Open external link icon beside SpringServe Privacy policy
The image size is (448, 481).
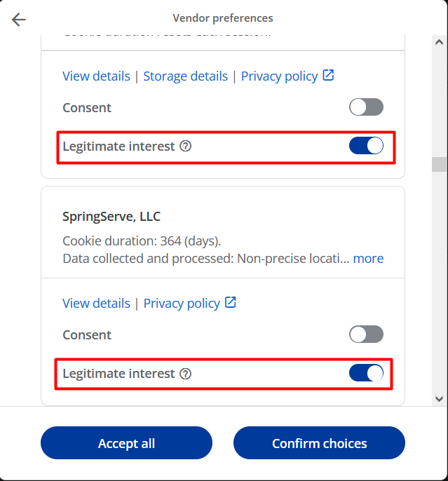tap(230, 302)
